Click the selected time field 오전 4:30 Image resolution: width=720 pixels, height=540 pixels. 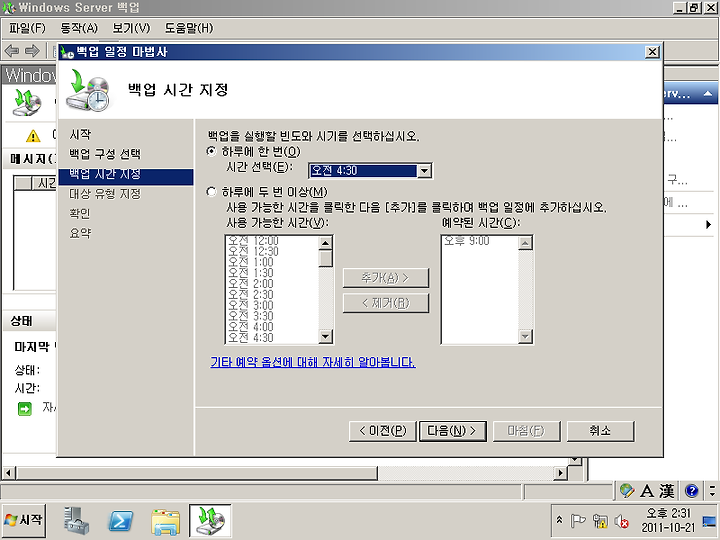pos(362,171)
